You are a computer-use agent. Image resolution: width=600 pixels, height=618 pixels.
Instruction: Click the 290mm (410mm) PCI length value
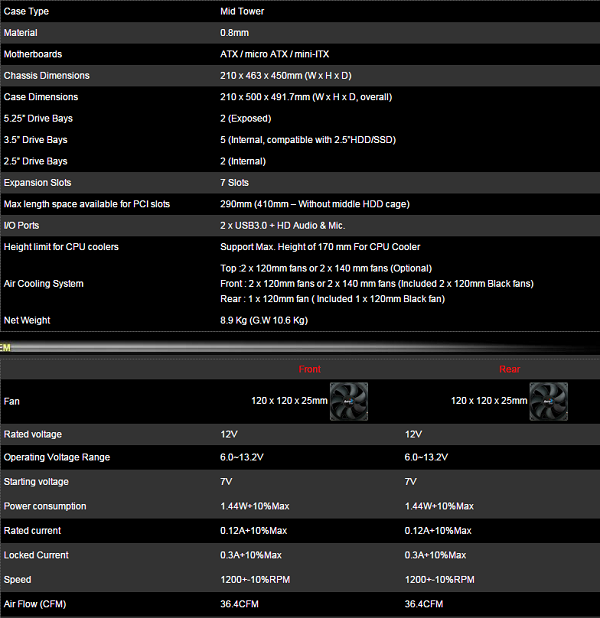tap(315, 204)
